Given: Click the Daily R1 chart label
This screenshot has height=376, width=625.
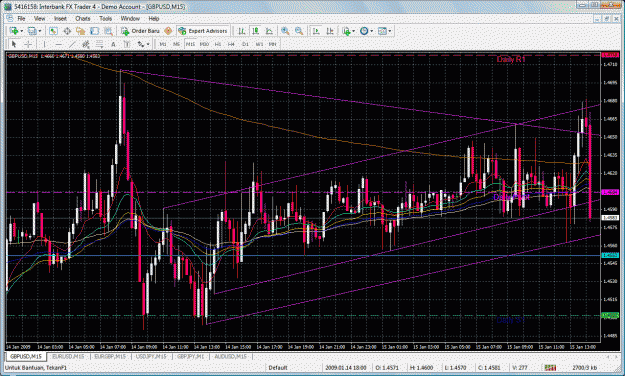Looking at the screenshot, I should pos(511,59).
